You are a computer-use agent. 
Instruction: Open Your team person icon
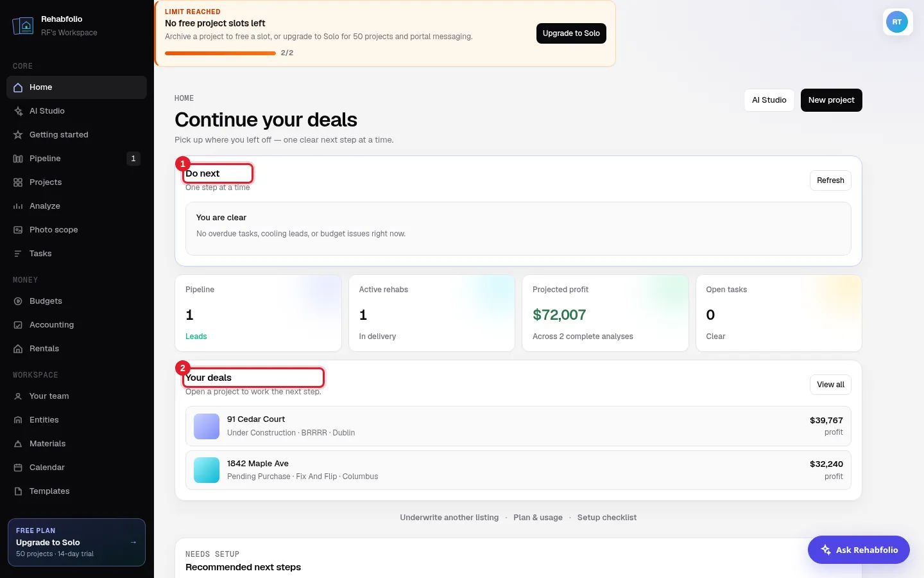[x=18, y=396]
